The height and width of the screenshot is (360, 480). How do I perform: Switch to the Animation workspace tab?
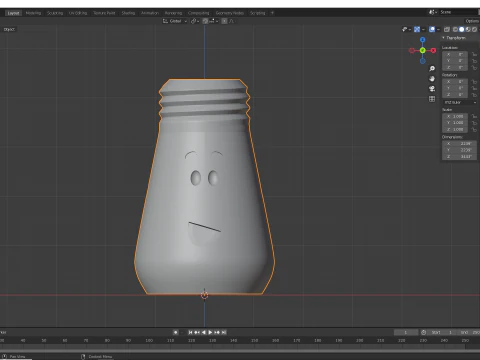(x=150, y=13)
